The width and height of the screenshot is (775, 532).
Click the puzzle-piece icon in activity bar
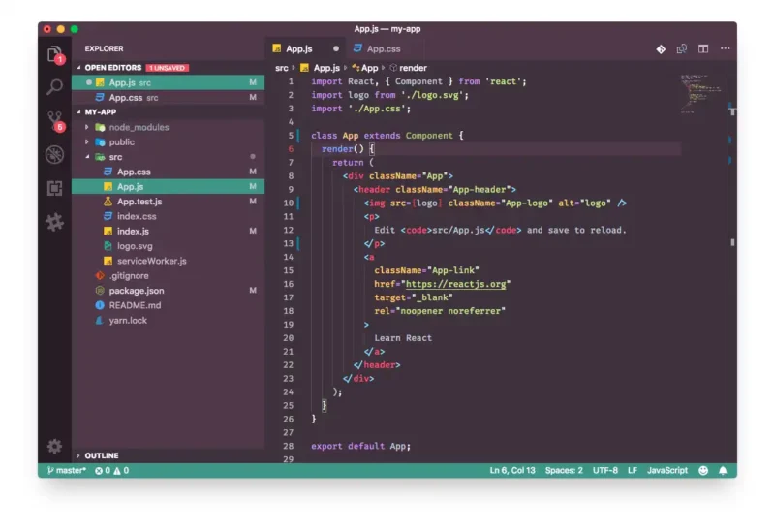(x=55, y=222)
